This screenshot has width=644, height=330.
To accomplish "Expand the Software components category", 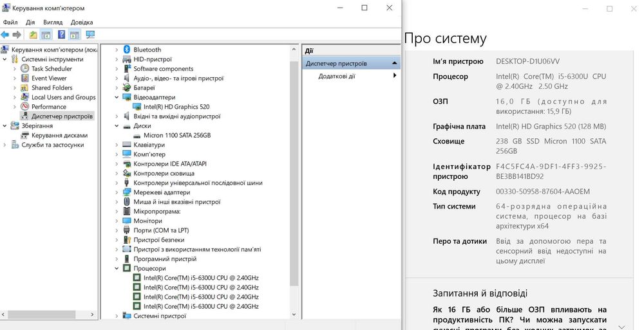I will point(117,69).
